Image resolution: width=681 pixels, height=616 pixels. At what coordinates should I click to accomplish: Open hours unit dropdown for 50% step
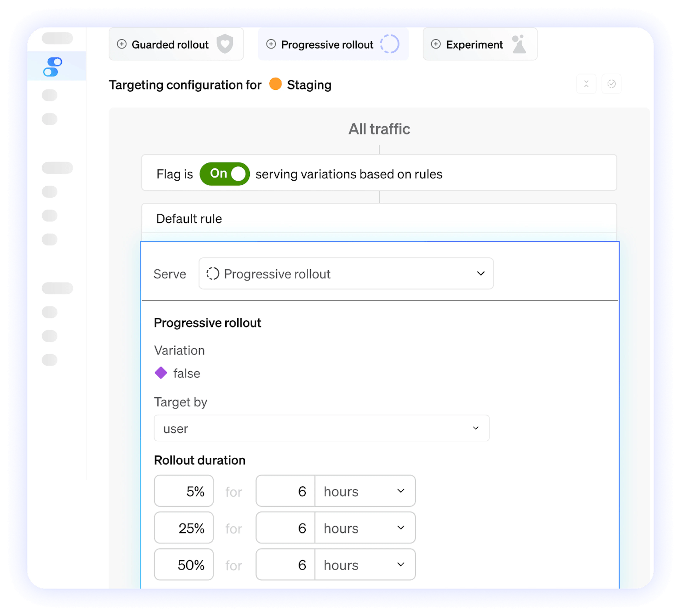365,565
